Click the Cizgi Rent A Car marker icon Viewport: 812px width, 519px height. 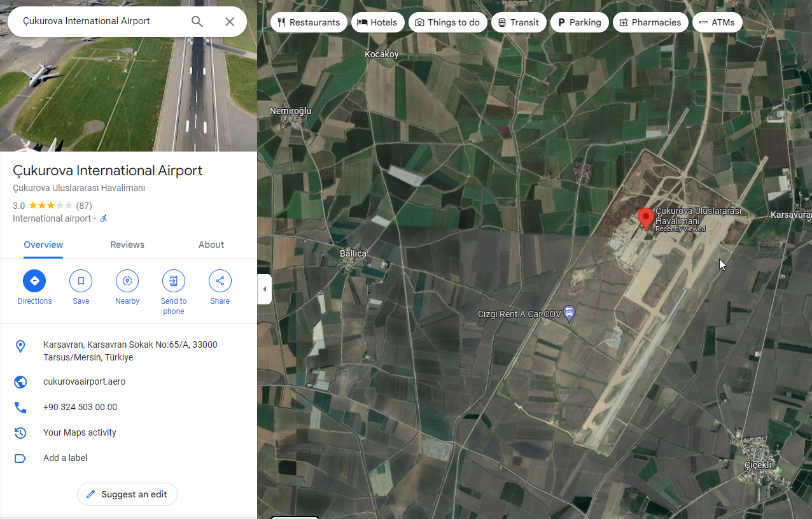pos(570,313)
